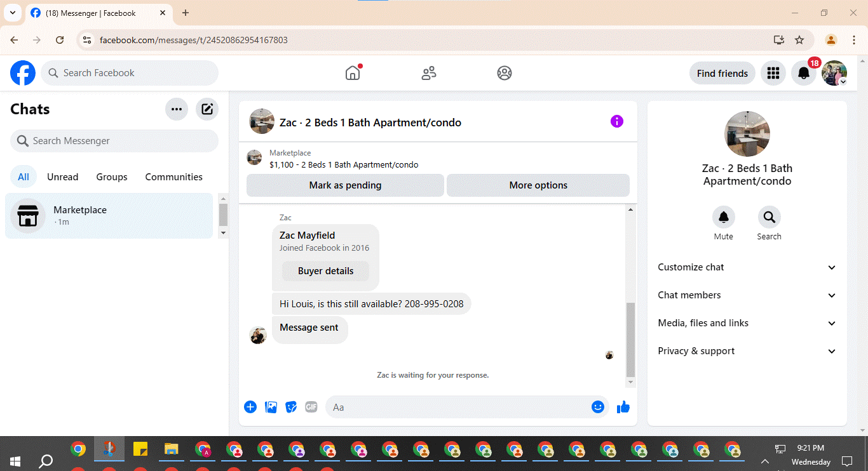The height and width of the screenshot is (471, 868).
Task: Open the Facebook menu grid icon
Action: pos(773,73)
